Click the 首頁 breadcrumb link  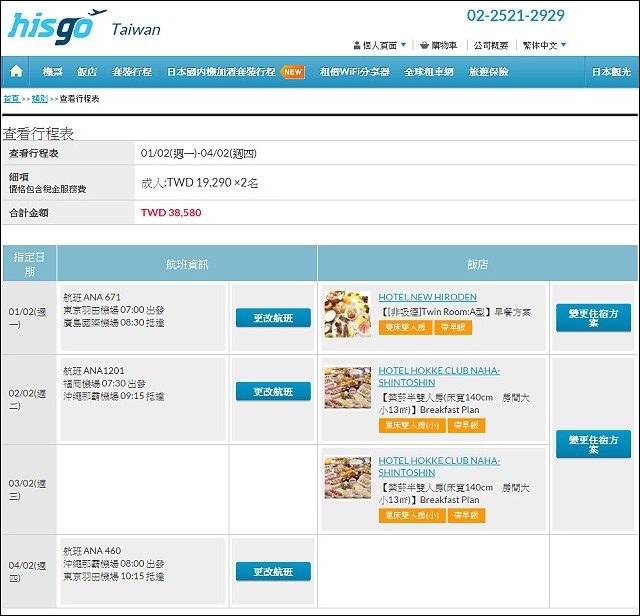pos(12,99)
